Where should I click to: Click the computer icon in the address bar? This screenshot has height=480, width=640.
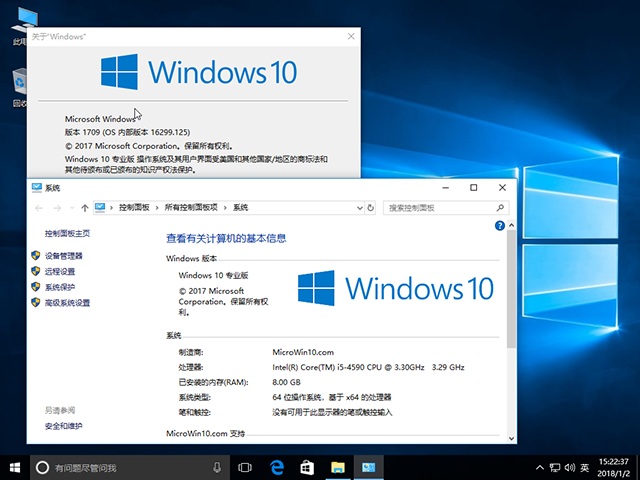point(100,208)
